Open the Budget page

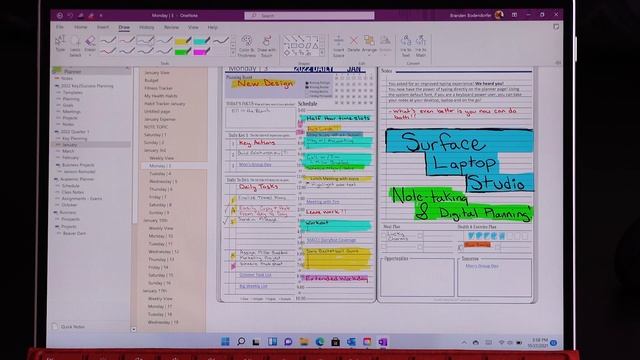pos(151,80)
